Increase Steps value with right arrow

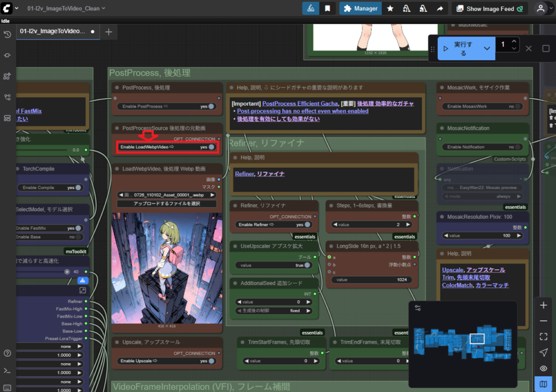point(408,225)
